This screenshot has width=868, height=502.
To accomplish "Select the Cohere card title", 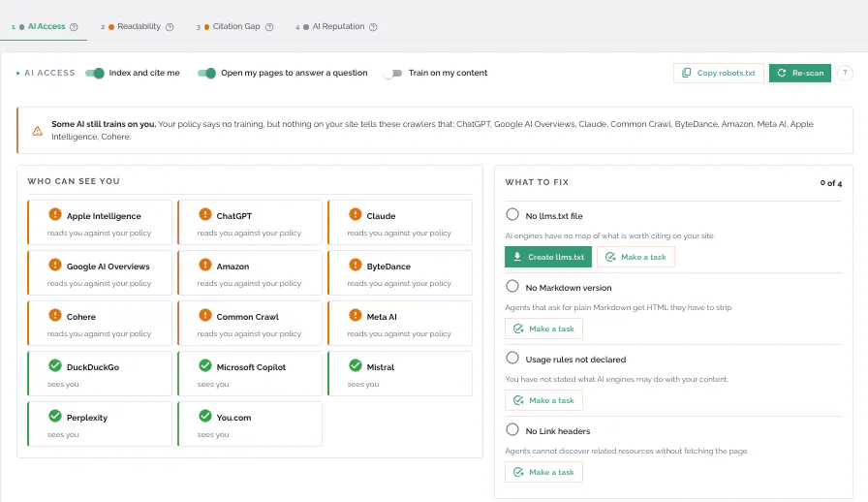I will 80,317.
